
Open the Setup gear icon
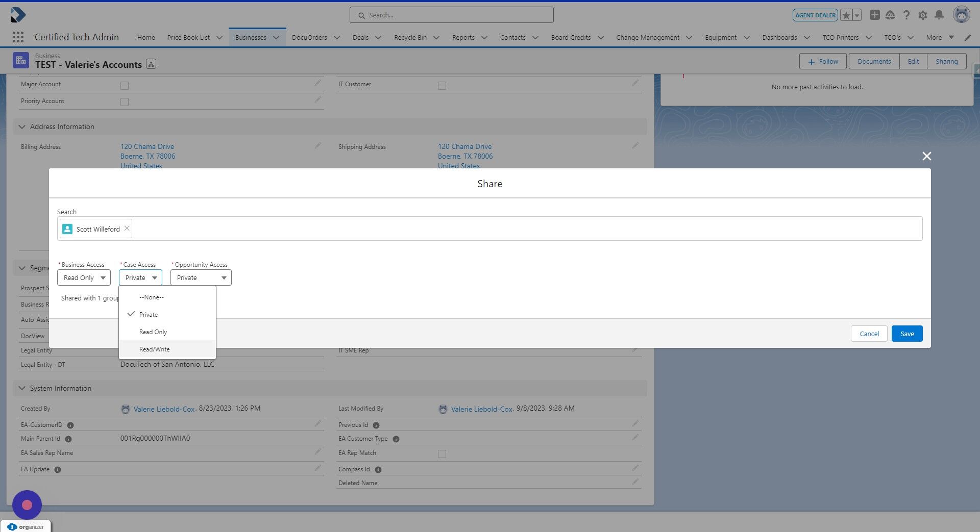pyautogui.click(x=923, y=15)
